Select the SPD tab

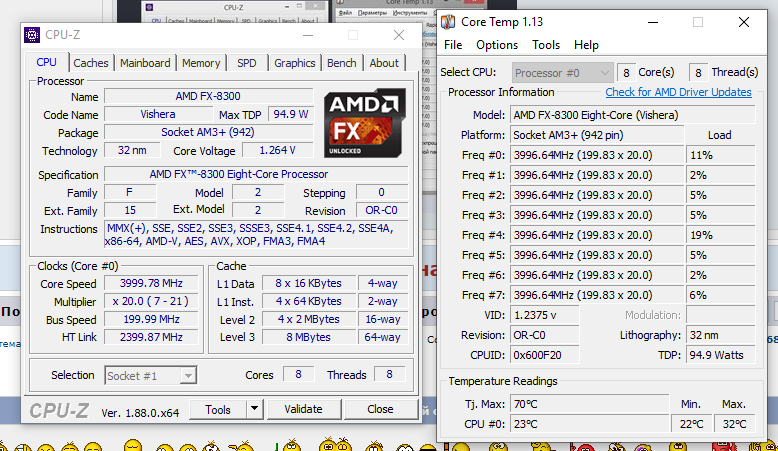247,63
